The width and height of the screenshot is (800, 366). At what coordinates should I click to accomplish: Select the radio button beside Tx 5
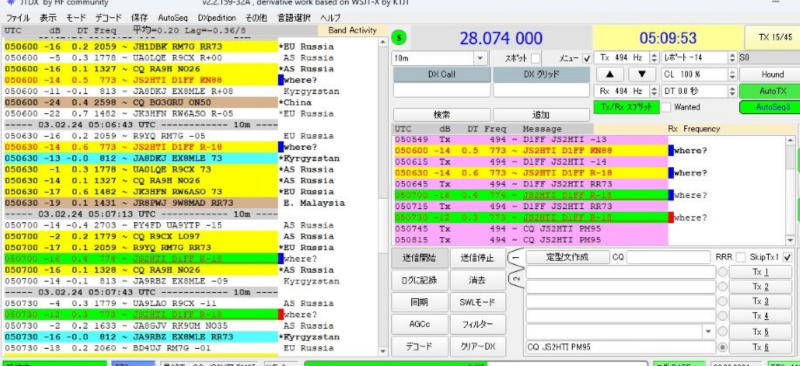tap(722, 332)
